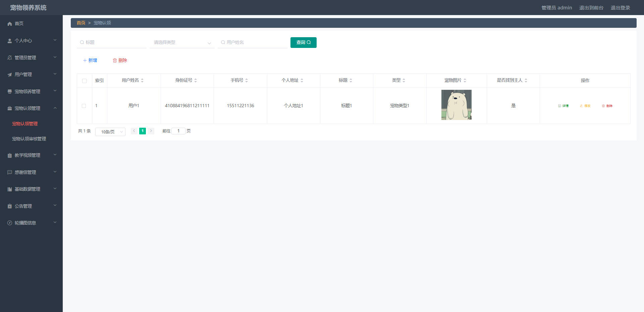
Task: Sort by 标题 column arrows
Action: point(351,80)
